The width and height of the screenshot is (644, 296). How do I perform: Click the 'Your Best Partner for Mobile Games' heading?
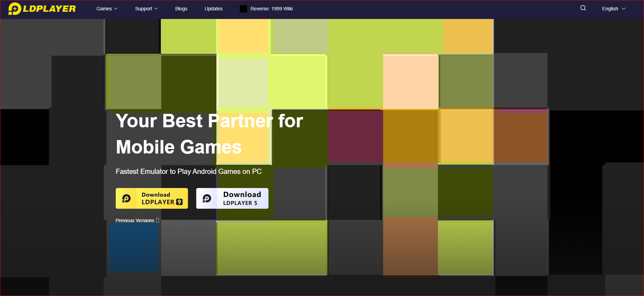coord(209,134)
